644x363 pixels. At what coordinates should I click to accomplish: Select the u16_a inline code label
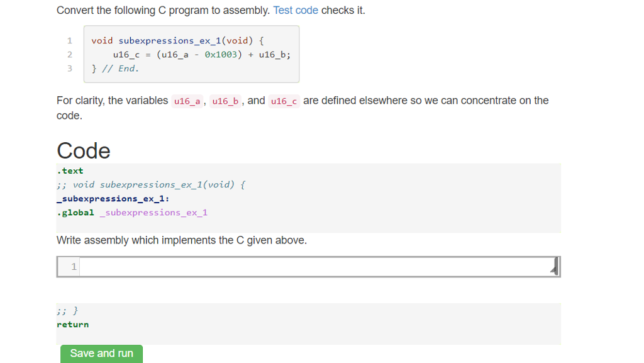(x=186, y=101)
